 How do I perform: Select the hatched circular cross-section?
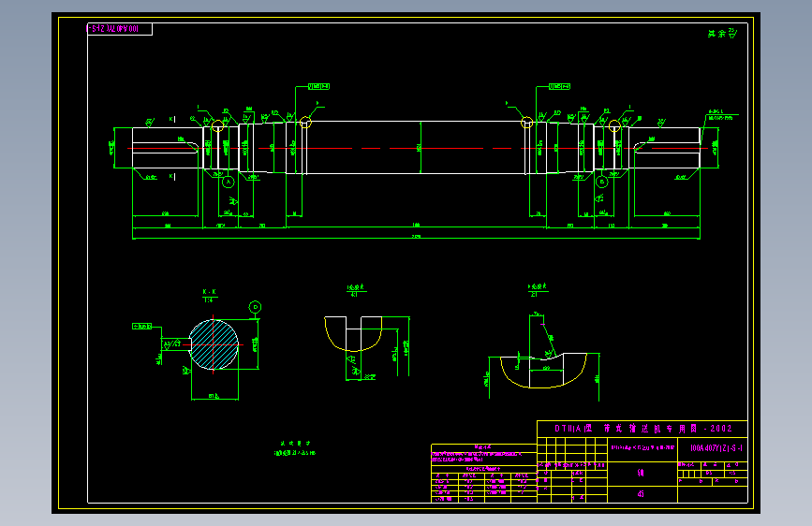pyautogui.click(x=214, y=344)
